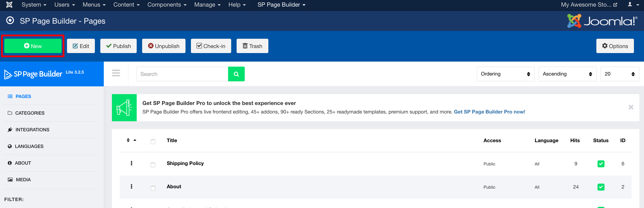Click the Shipping Policy row drag handle
Image resolution: width=644 pixels, height=208 pixels.
131,163
